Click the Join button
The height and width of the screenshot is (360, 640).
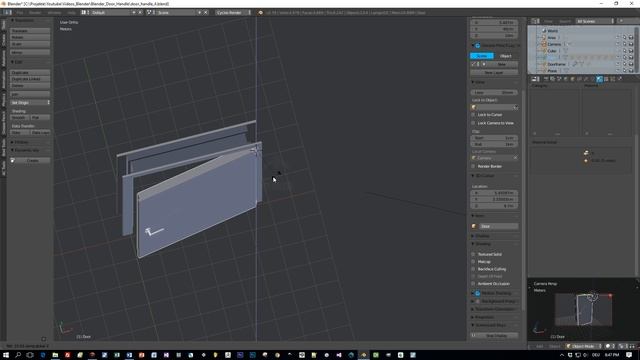[30, 94]
